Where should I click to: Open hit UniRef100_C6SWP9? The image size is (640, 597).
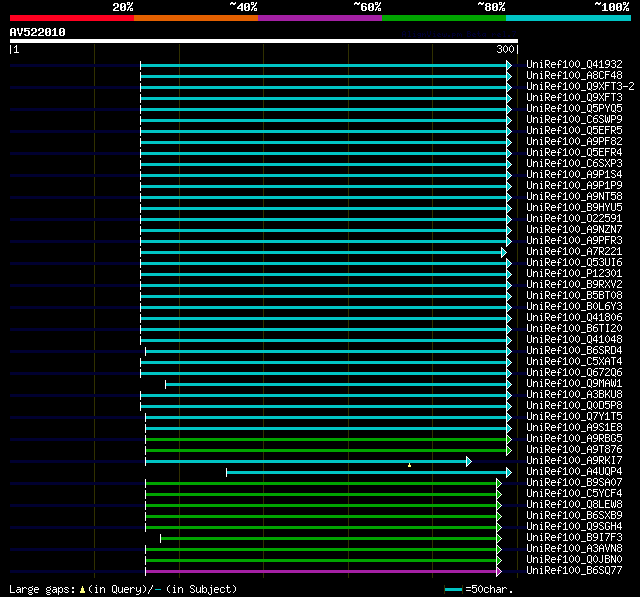[x=574, y=120]
